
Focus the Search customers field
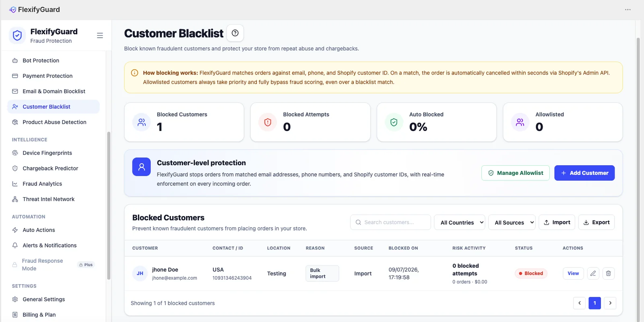tap(390, 222)
